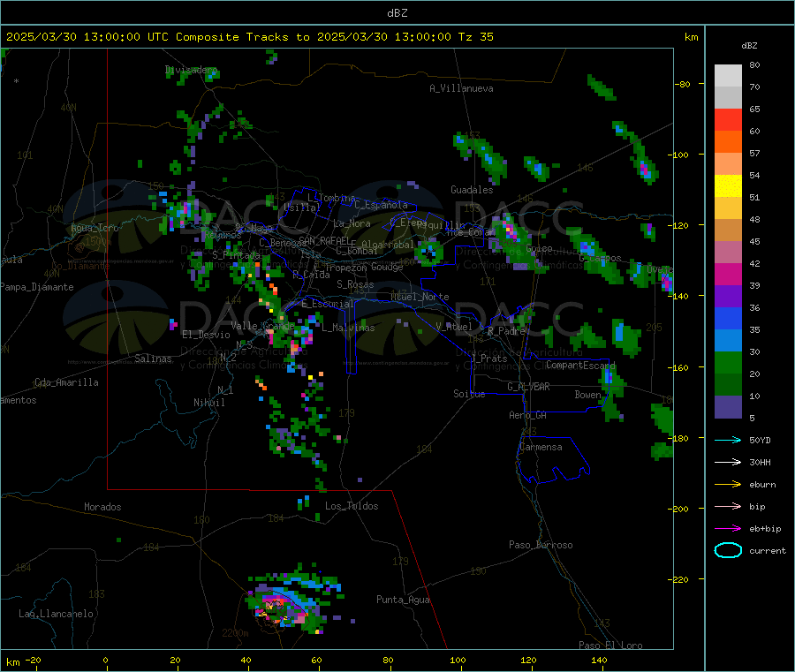Click the Lag.Llancanelo location label

[x=56, y=614]
